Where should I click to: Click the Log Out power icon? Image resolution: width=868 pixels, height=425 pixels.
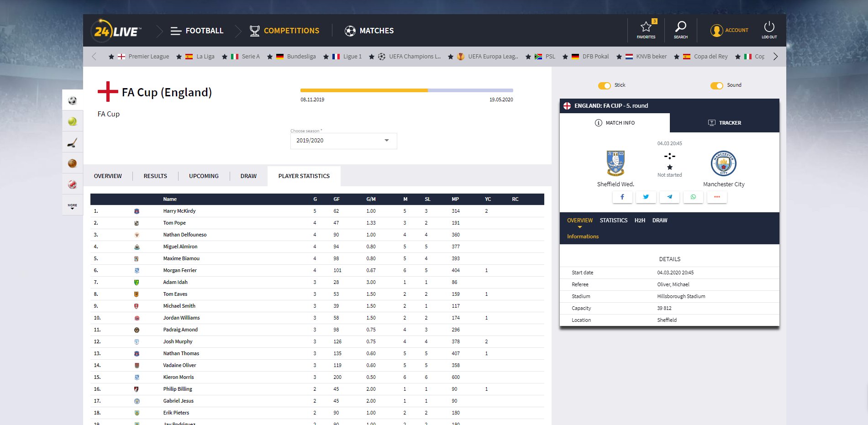[769, 26]
